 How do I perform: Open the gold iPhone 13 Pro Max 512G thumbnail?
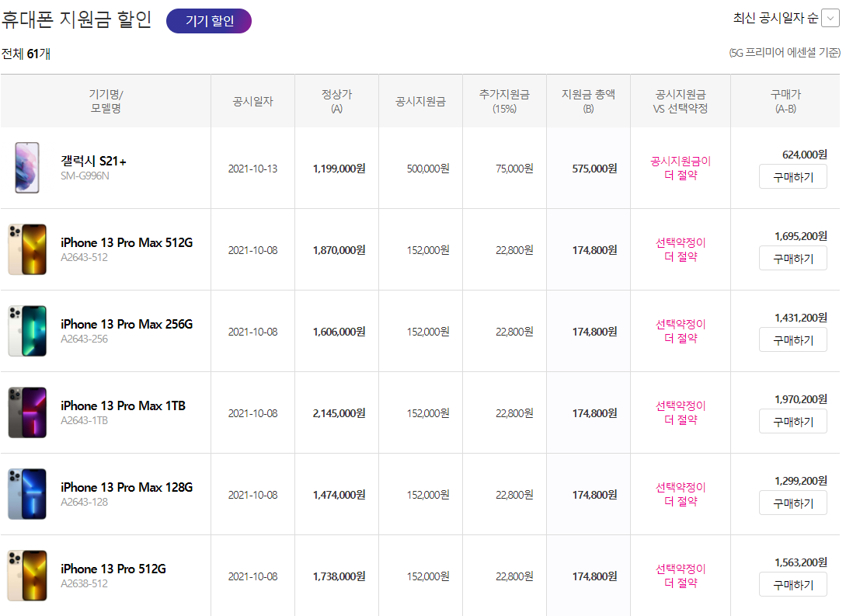coord(27,249)
